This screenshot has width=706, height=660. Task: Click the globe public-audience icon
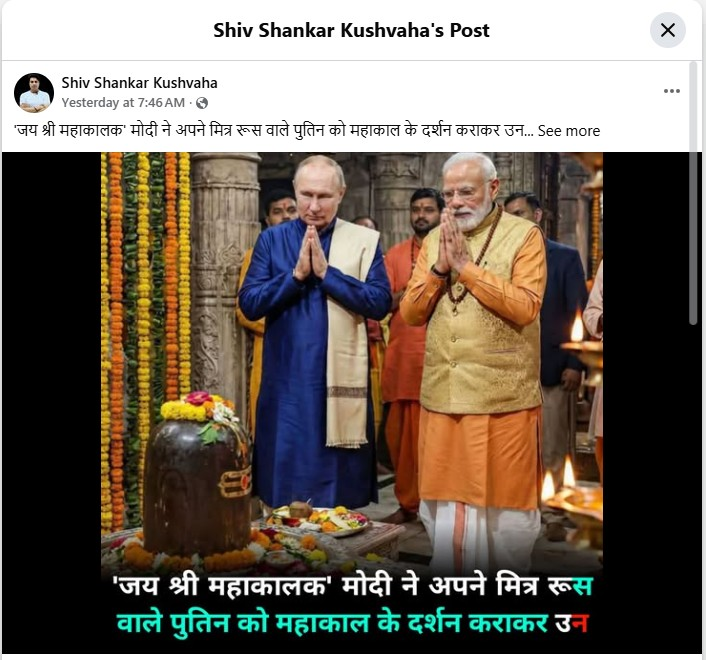coord(202,103)
